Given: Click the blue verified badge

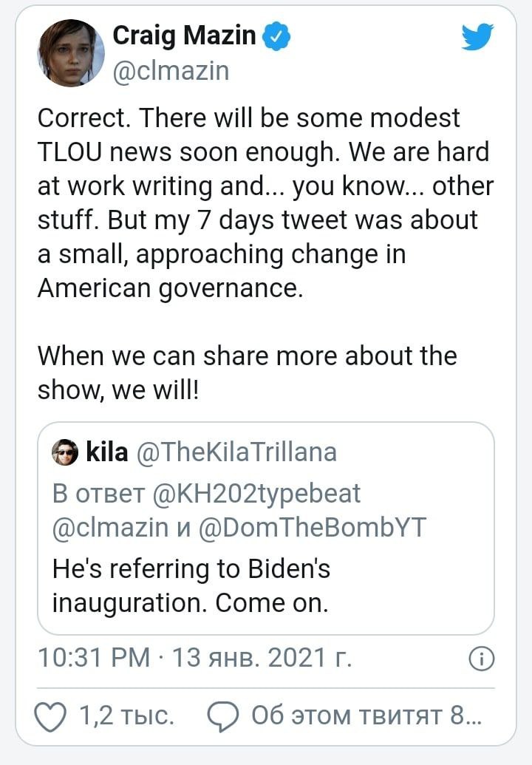Looking at the screenshot, I should pos(277,37).
